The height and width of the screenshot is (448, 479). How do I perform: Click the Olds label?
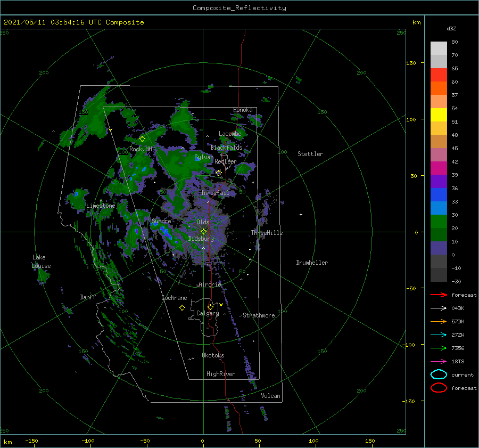coord(203,222)
